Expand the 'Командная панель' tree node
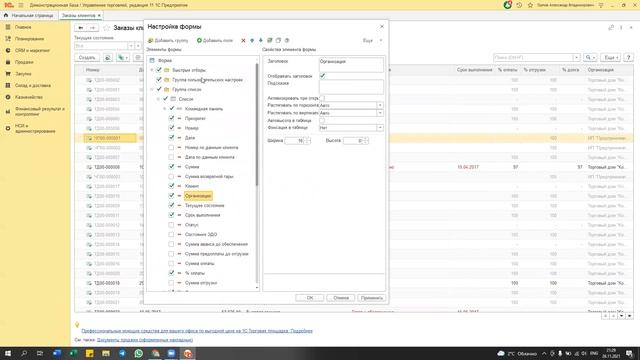 [x=165, y=109]
